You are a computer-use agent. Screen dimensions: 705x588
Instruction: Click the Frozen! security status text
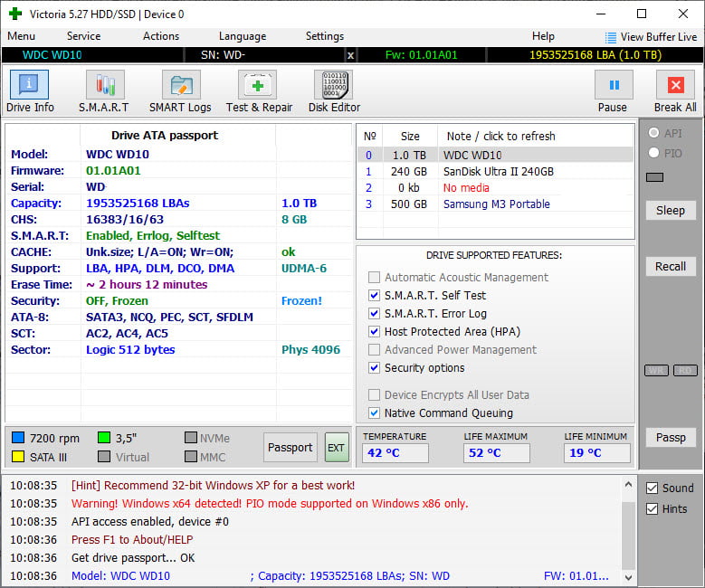(x=301, y=301)
